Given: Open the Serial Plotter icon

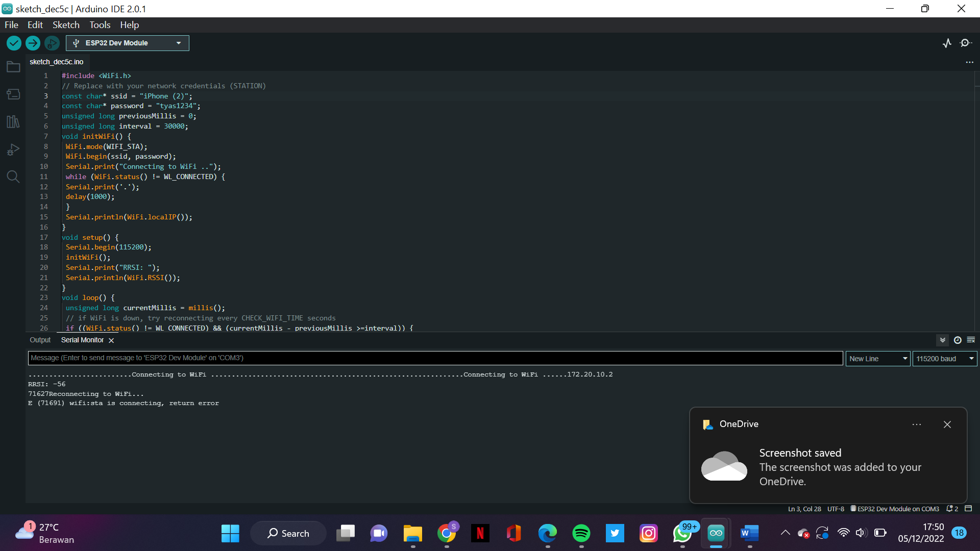Looking at the screenshot, I should tap(948, 43).
